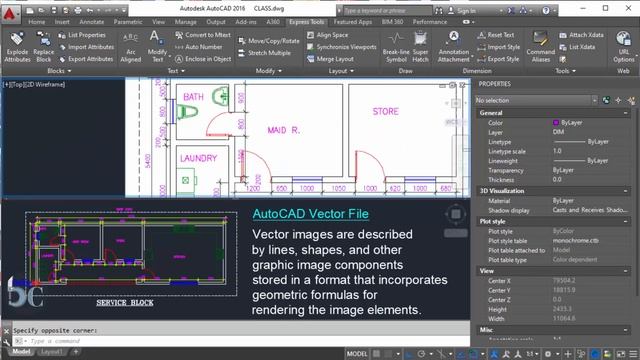Close the command line with X

click(6, 331)
